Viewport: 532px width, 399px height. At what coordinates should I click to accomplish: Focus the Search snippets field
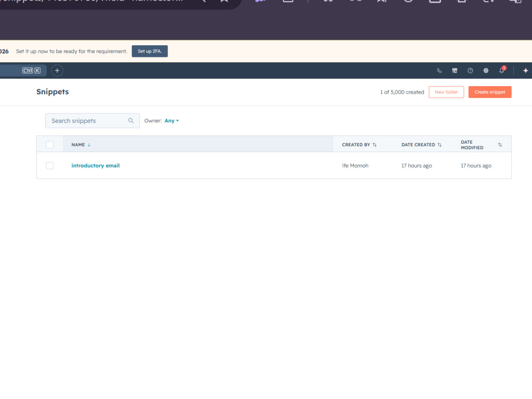click(92, 121)
